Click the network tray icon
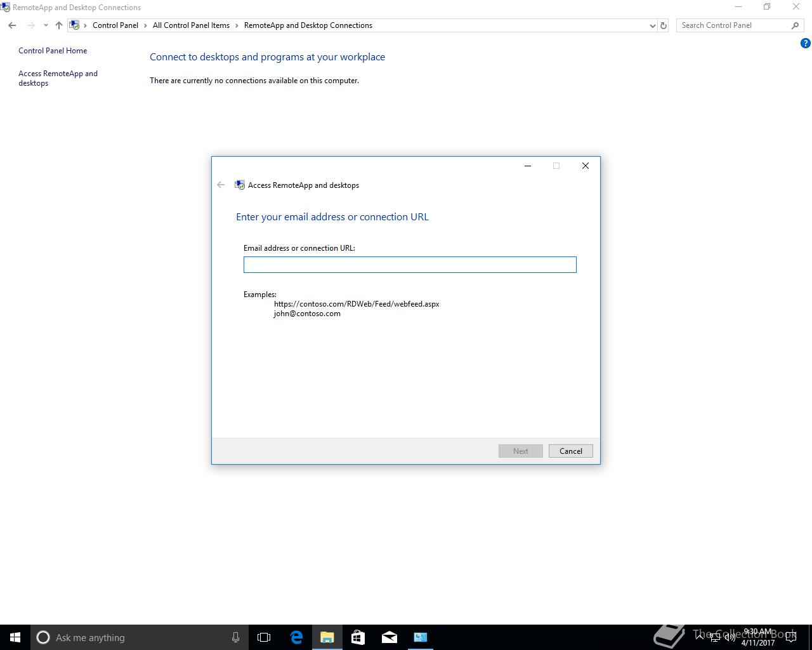Image resolution: width=812 pixels, height=650 pixels. pyautogui.click(x=715, y=637)
